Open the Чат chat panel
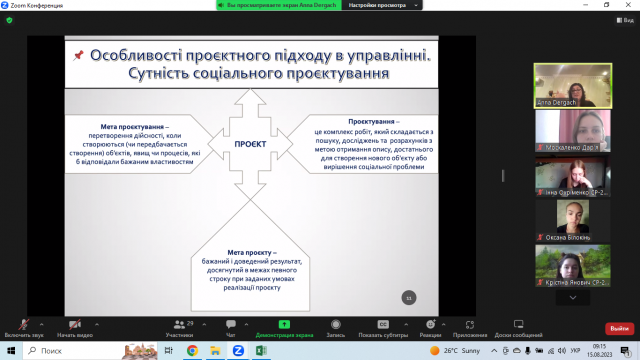Image resolution: width=640 pixels, height=360 pixels. pos(231,328)
